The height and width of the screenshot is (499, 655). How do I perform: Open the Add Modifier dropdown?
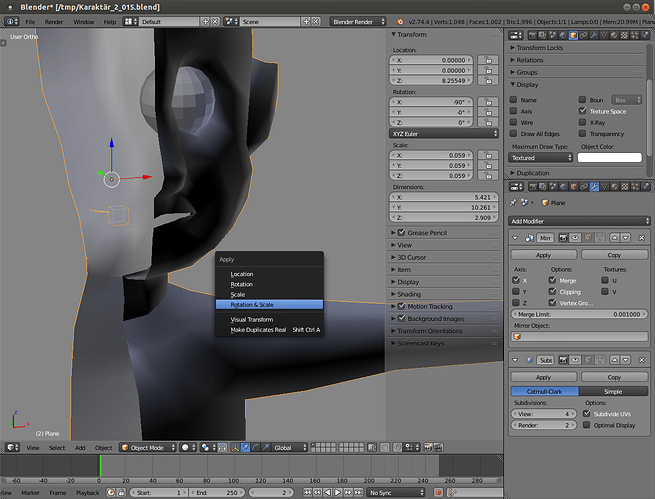pos(579,221)
